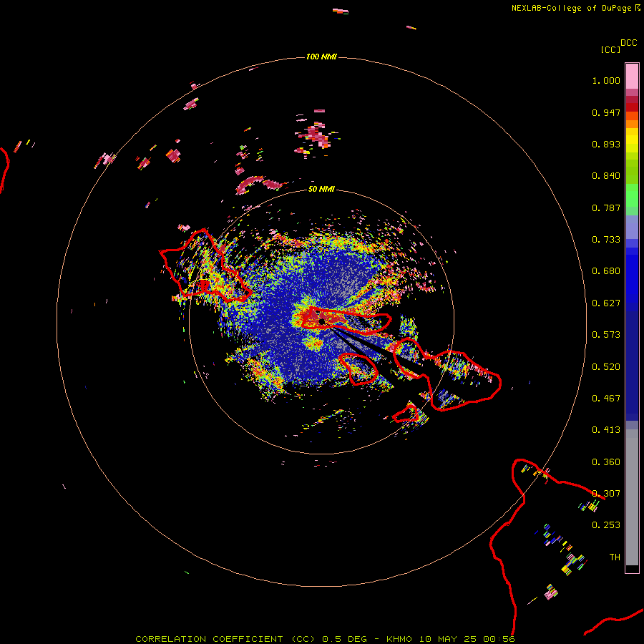Select the 0.520 legend value

point(606,367)
